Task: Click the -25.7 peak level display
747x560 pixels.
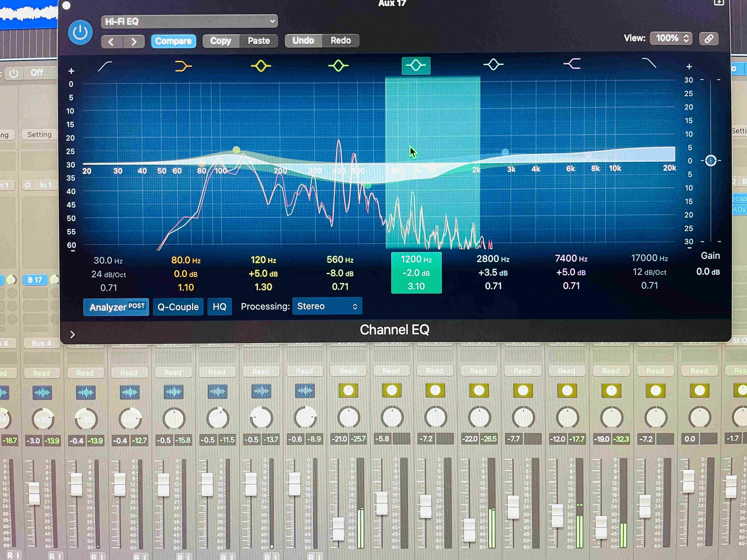Action: (x=358, y=439)
